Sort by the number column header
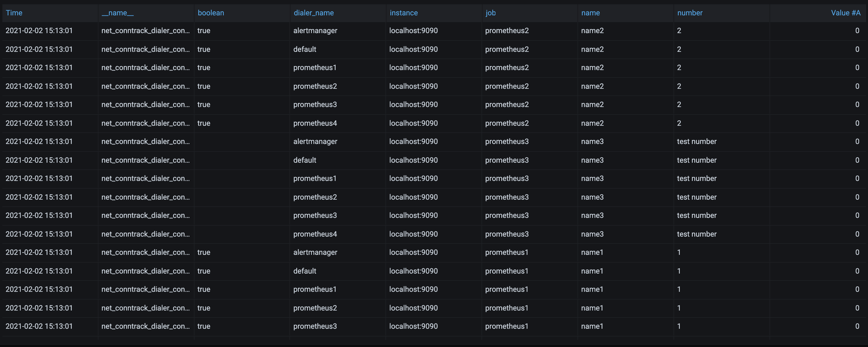The height and width of the screenshot is (347, 868). tap(690, 12)
